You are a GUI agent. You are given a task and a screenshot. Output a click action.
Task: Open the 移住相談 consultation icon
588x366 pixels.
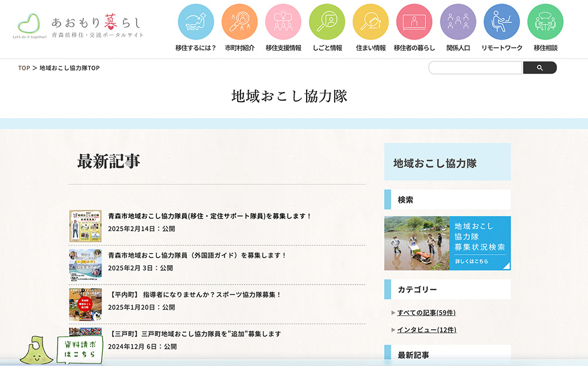tap(545, 22)
